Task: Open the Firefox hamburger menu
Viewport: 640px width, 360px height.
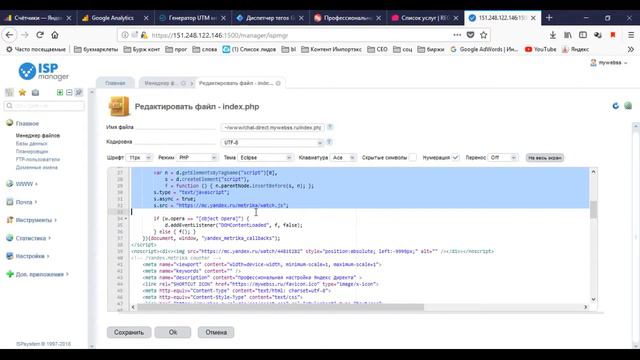Action: [631, 35]
